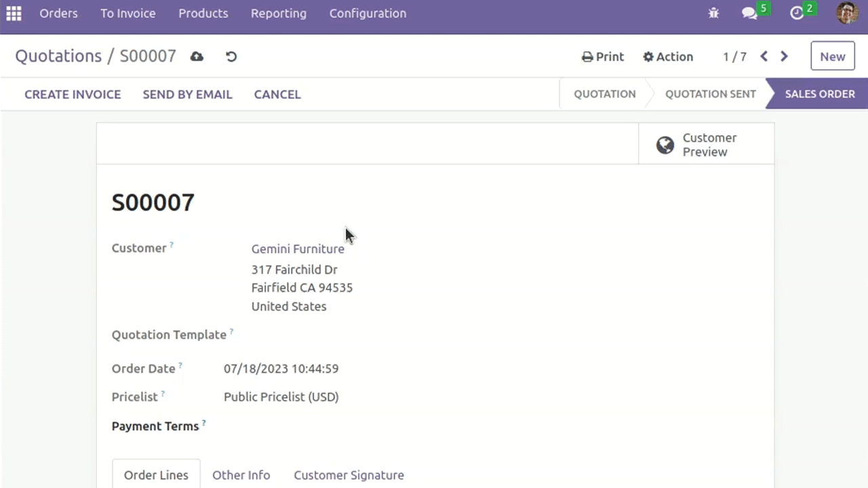868x488 pixels.
Task: Open the apps grid menu
Action: (14, 14)
